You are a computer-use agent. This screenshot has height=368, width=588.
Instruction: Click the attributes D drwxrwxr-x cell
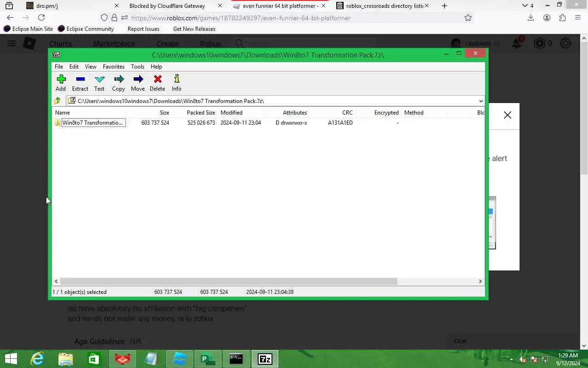(x=291, y=123)
